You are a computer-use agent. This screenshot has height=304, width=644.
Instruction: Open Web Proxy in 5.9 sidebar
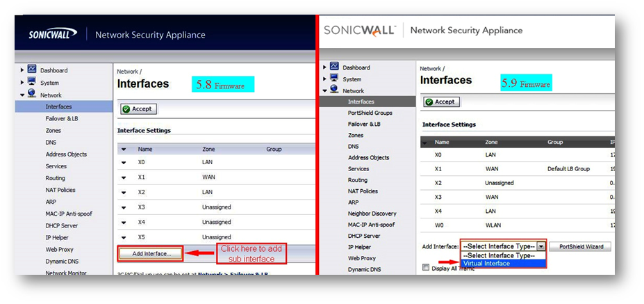pos(361,258)
